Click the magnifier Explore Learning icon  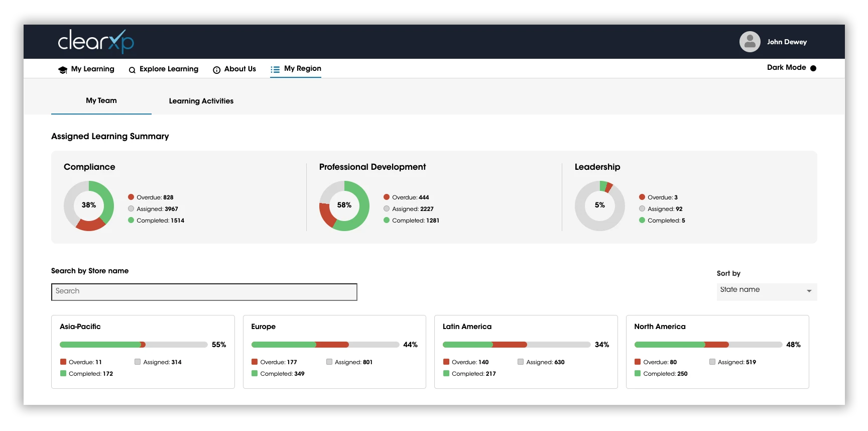click(x=132, y=70)
